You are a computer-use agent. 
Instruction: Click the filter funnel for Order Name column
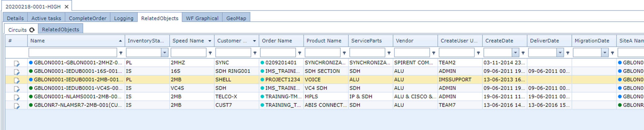coord(299,53)
